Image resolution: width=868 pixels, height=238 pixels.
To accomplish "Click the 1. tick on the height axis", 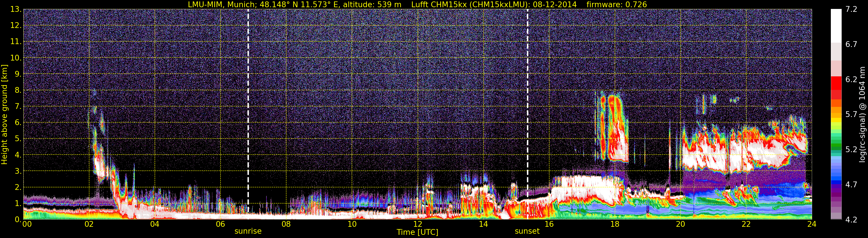I will tap(18, 203).
